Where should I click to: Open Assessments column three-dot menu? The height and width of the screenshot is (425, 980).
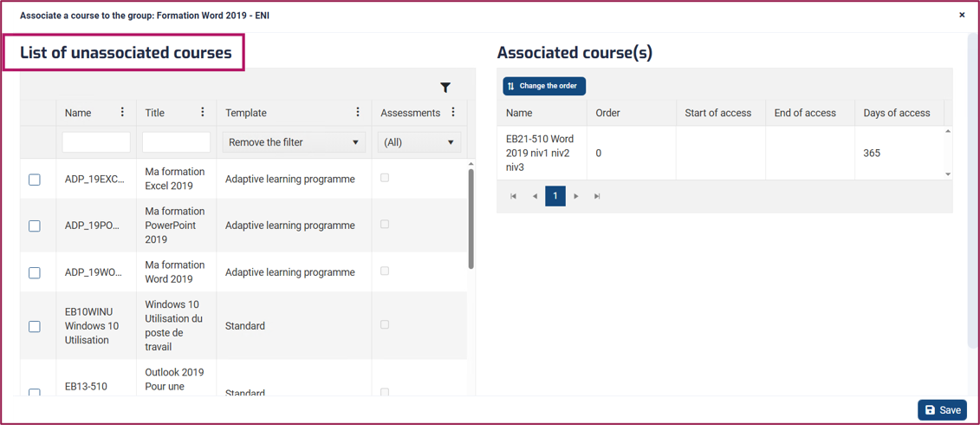tap(453, 112)
